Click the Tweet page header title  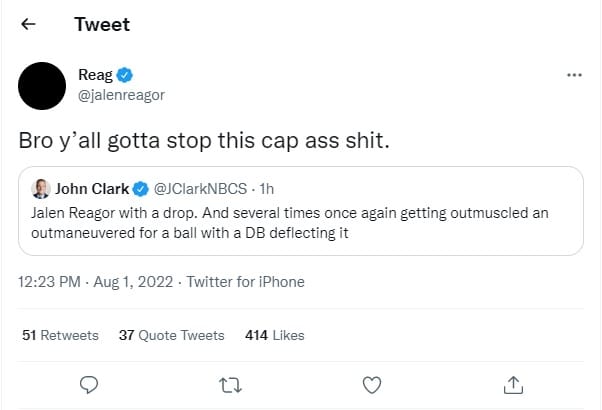tap(102, 24)
